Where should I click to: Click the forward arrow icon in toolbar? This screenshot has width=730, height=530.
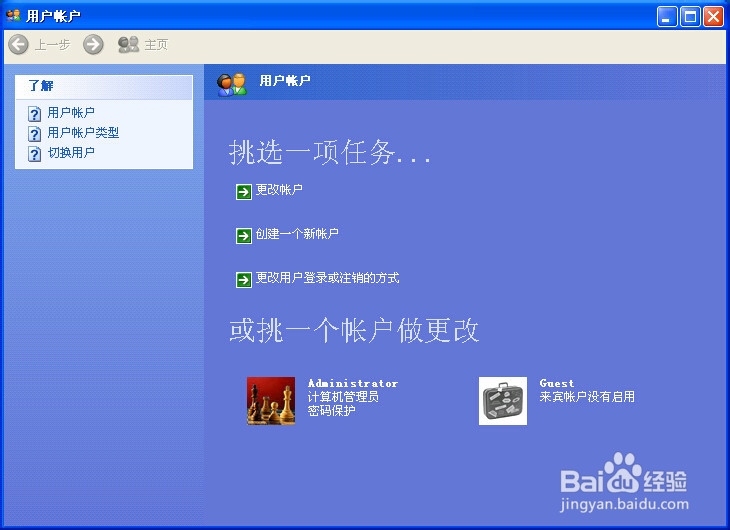point(93,45)
